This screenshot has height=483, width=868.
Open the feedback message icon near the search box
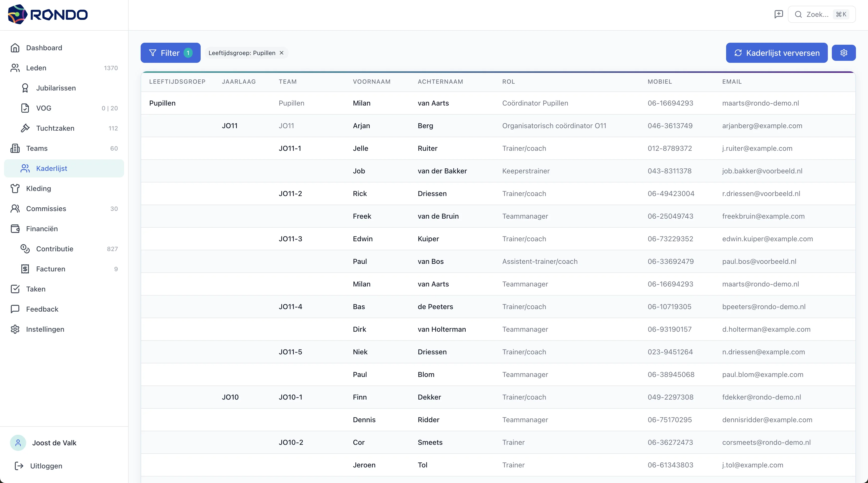(x=778, y=14)
